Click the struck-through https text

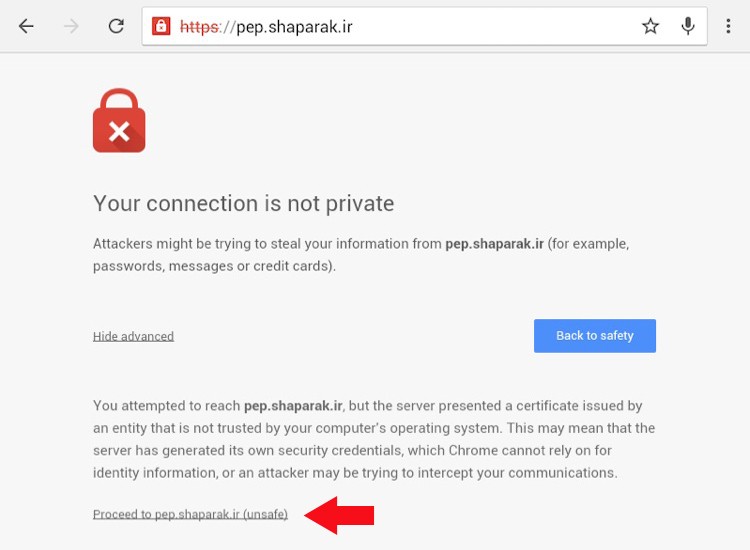(200, 27)
